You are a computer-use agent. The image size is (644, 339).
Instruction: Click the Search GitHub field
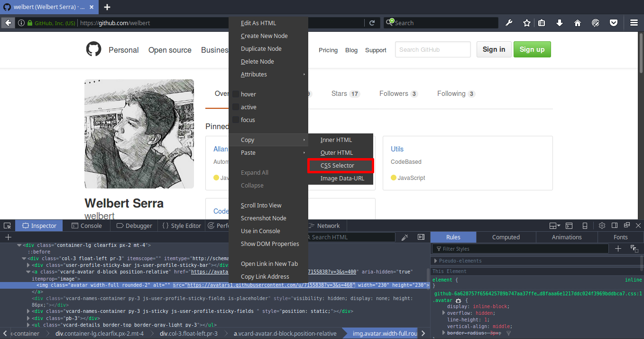tap(432, 49)
